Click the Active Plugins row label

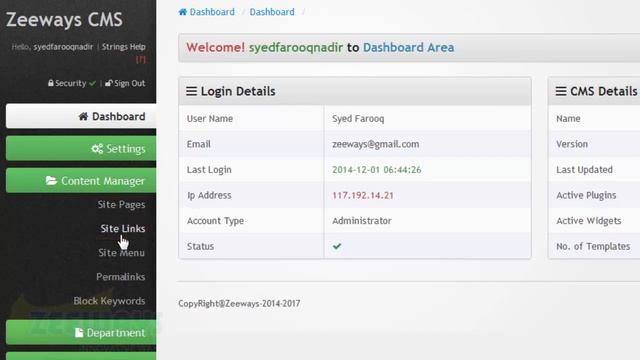(586, 195)
